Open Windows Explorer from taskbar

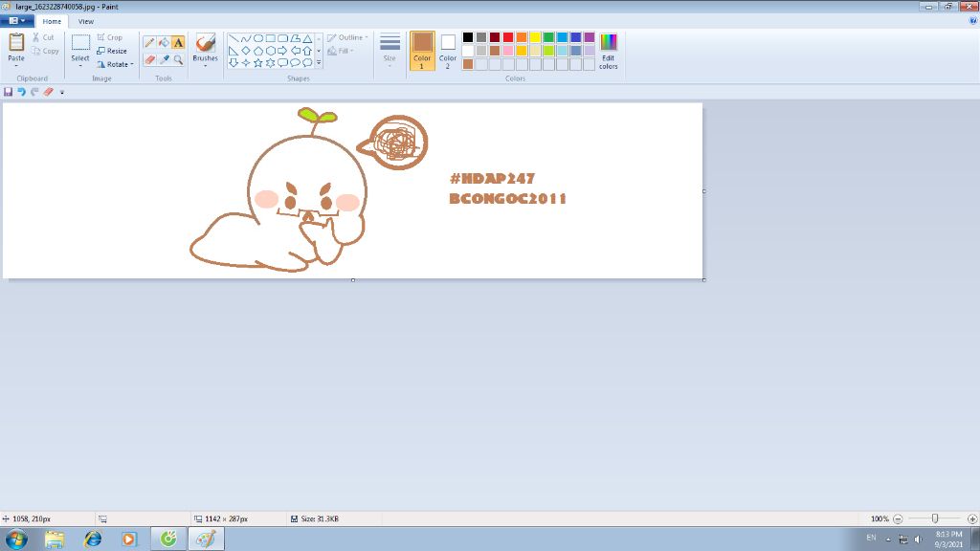pyautogui.click(x=55, y=539)
